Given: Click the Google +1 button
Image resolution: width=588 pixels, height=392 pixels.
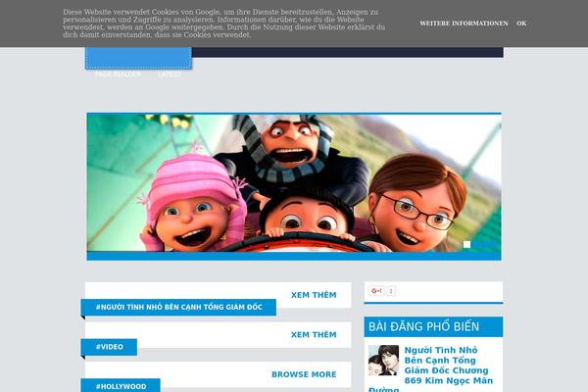Looking at the screenshot, I should coord(376,291).
